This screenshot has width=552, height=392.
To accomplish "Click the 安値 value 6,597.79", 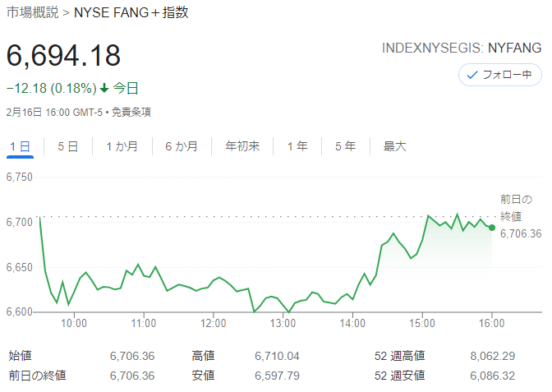I will click(x=277, y=376).
